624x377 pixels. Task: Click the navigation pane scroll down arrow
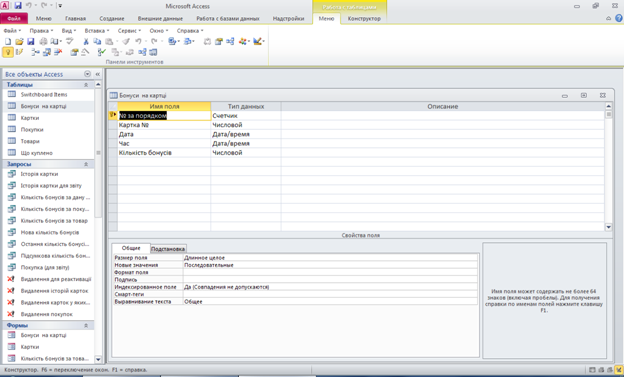point(98,359)
